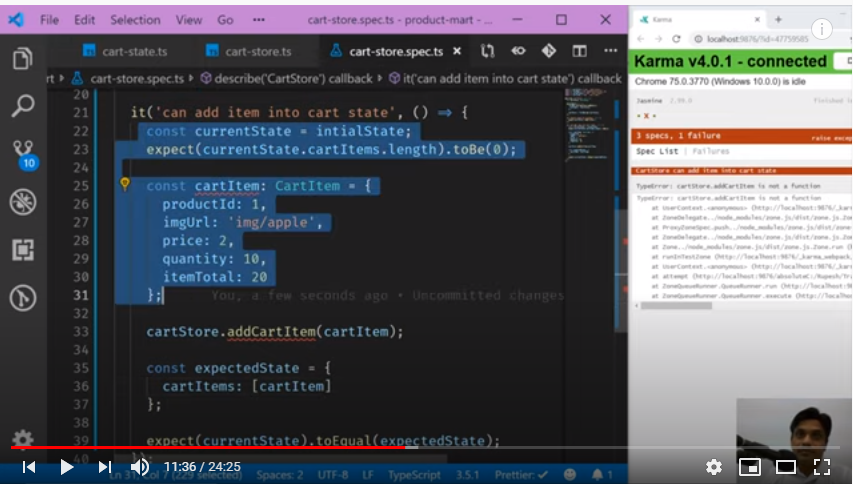Toggle miniplayer mode in video controls
Image resolution: width=853 pixels, height=484 pixels.
click(x=749, y=466)
